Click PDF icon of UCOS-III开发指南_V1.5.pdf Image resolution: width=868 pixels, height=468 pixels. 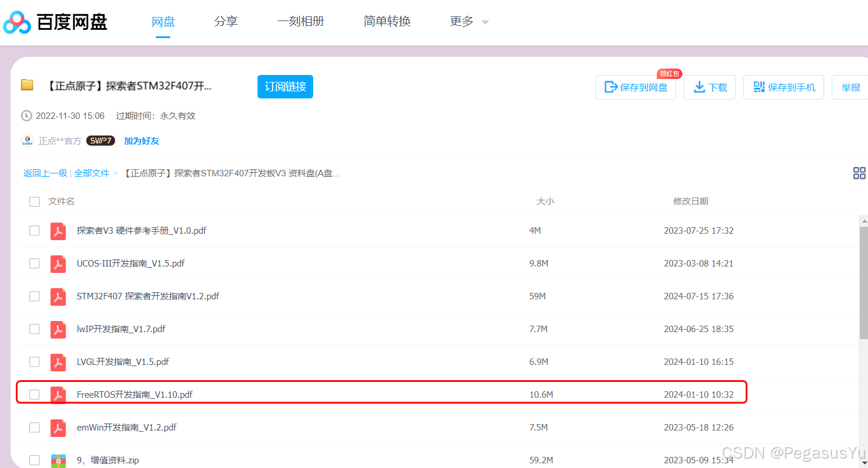coord(58,264)
